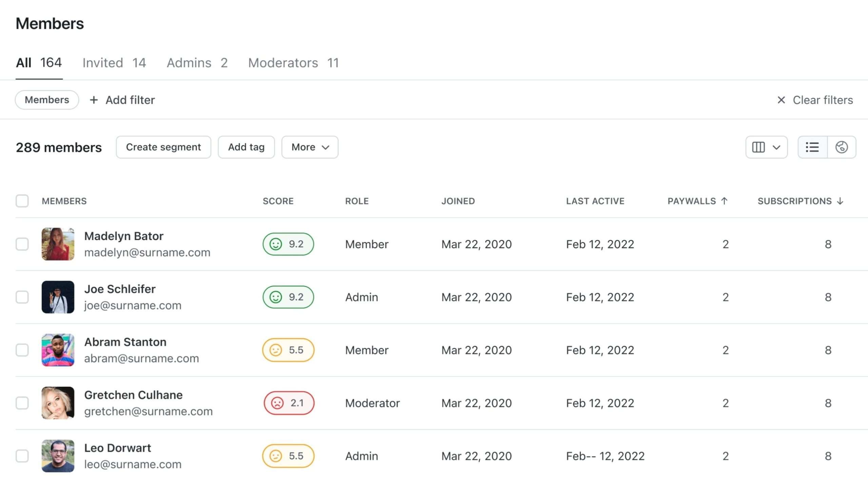Image resolution: width=868 pixels, height=481 pixels.
Task: Click email joe@surname.com
Action: coord(133,305)
